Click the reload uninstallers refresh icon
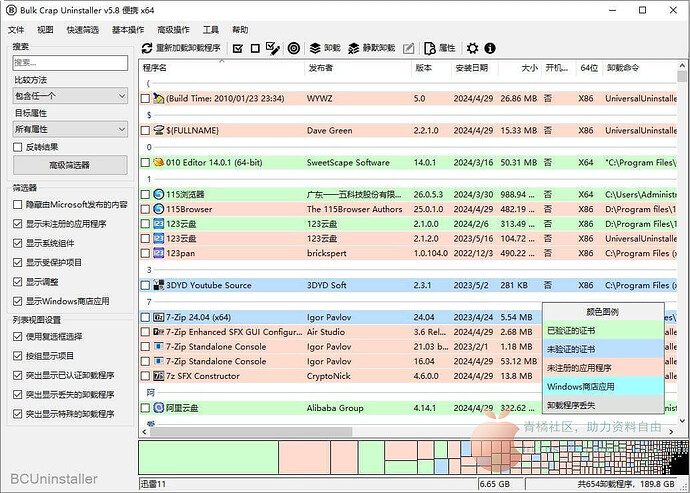The image size is (690, 493). [x=147, y=48]
